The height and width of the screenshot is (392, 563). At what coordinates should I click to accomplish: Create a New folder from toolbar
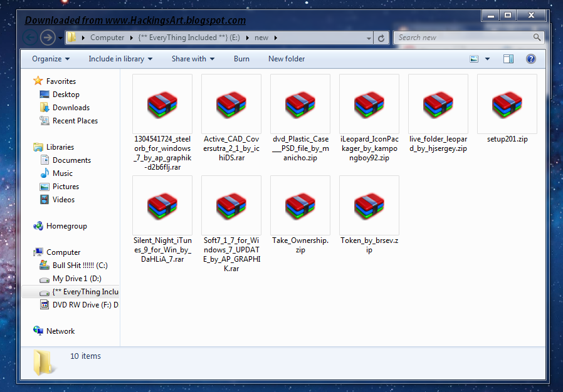pos(287,59)
